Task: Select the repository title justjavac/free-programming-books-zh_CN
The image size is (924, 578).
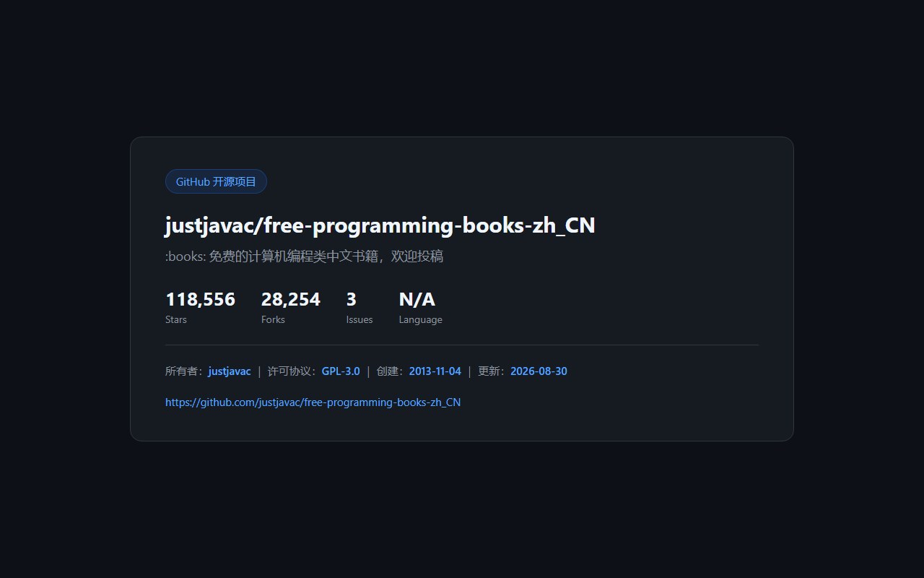Action: [x=380, y=225]
